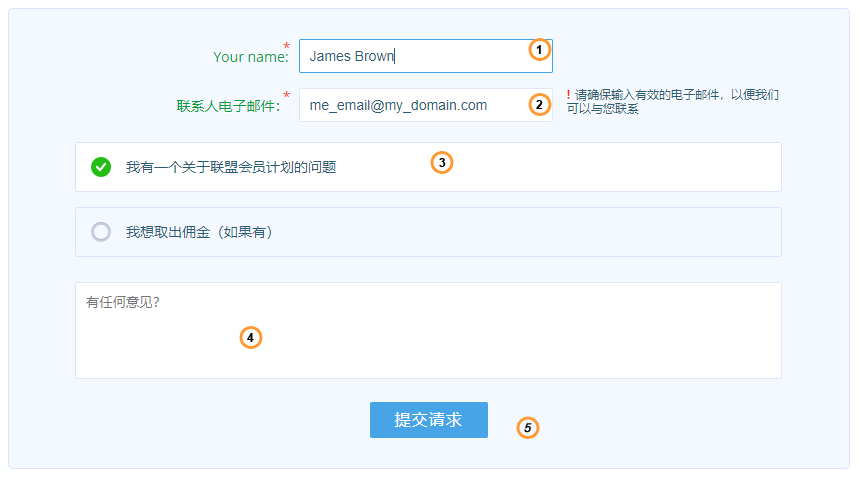Click the red exclamation warning icon

point(568,95)
